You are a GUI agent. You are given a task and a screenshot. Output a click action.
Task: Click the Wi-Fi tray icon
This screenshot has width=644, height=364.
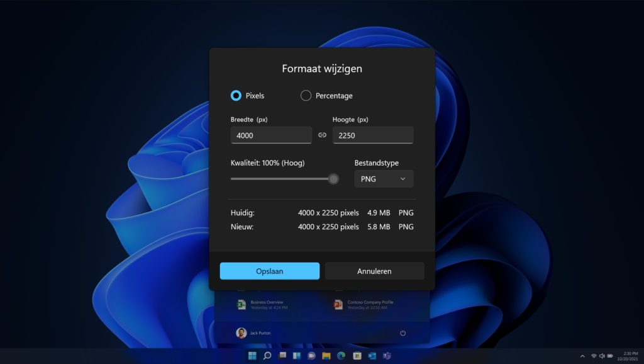click(594, 356)
